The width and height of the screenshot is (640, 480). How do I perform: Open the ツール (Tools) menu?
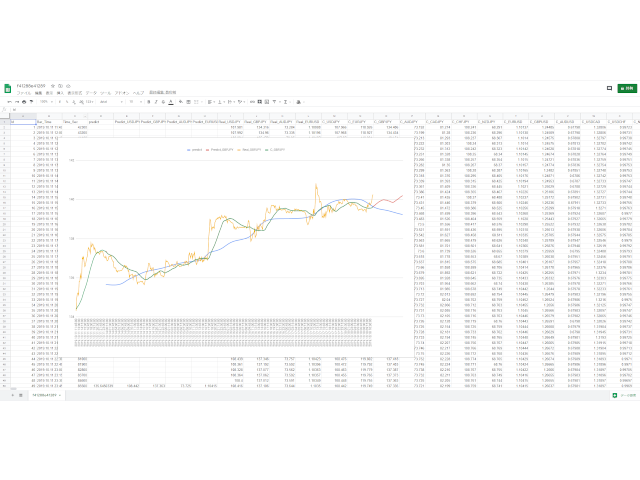(106, 93)
